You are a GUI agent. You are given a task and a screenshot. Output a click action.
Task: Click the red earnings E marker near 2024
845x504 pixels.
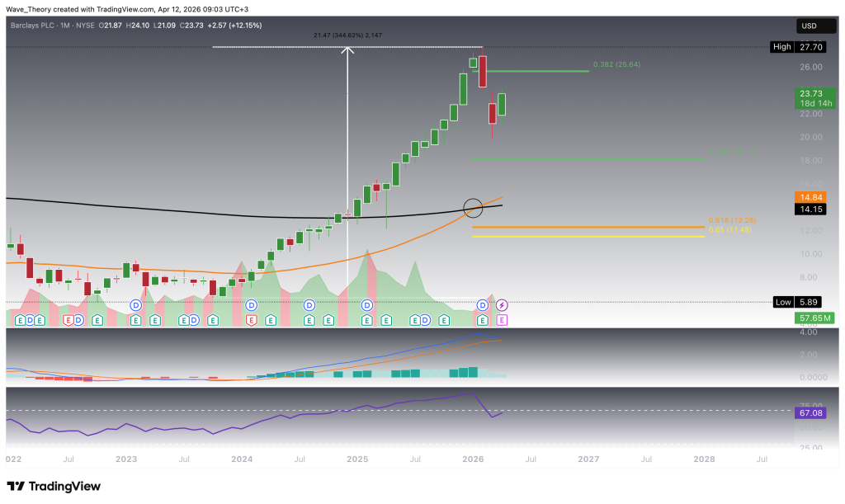[x=251, y=319]
